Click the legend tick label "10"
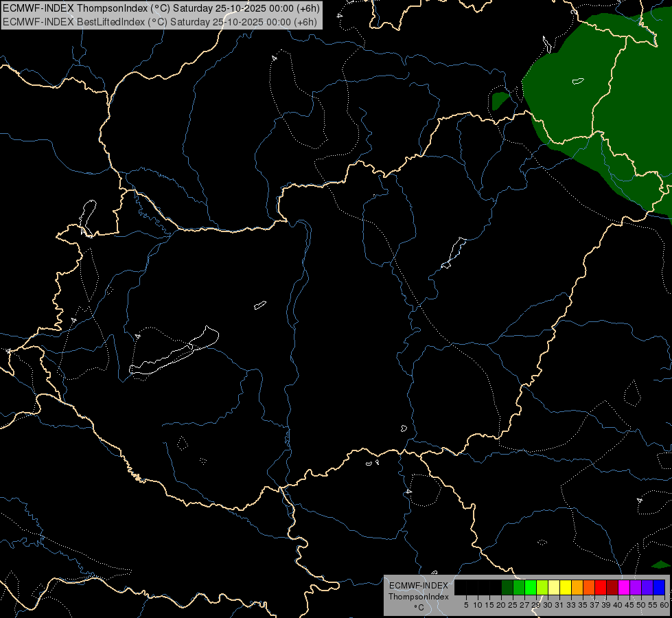This screenshot has height=618, width=672. point(478,605)
